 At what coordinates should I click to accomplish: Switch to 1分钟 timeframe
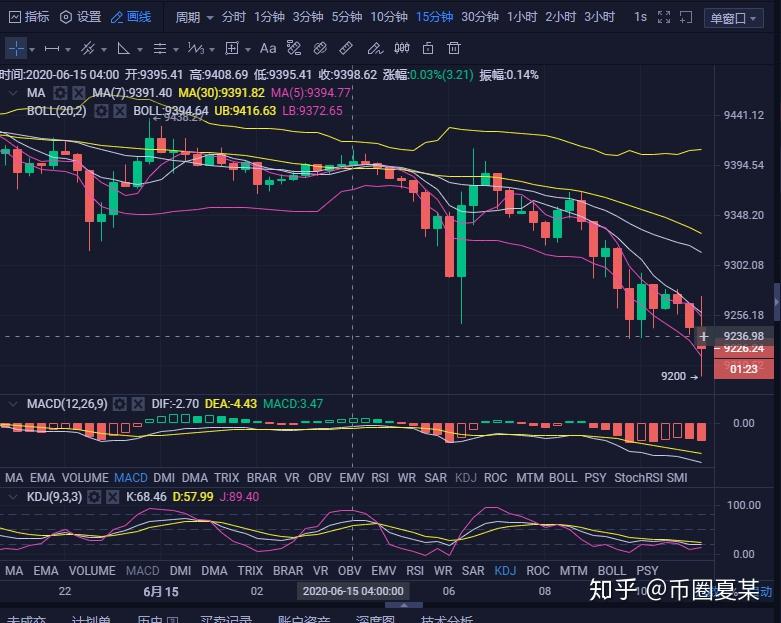[x=269, y=17]
